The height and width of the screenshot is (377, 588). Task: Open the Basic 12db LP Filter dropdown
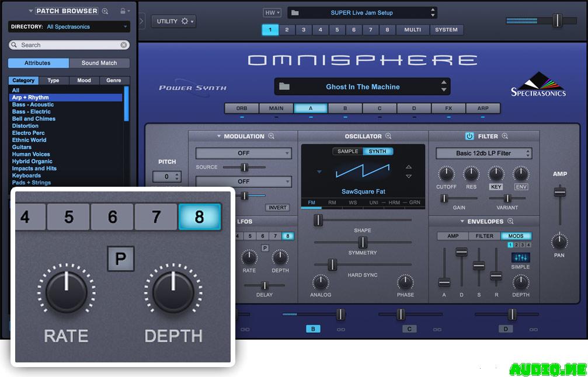(x=483, y=153)
